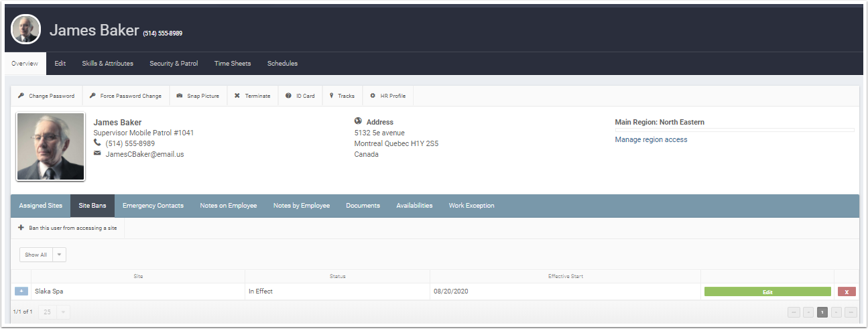
Task: Sort by the Site column header
Action: tap(138, 276)
